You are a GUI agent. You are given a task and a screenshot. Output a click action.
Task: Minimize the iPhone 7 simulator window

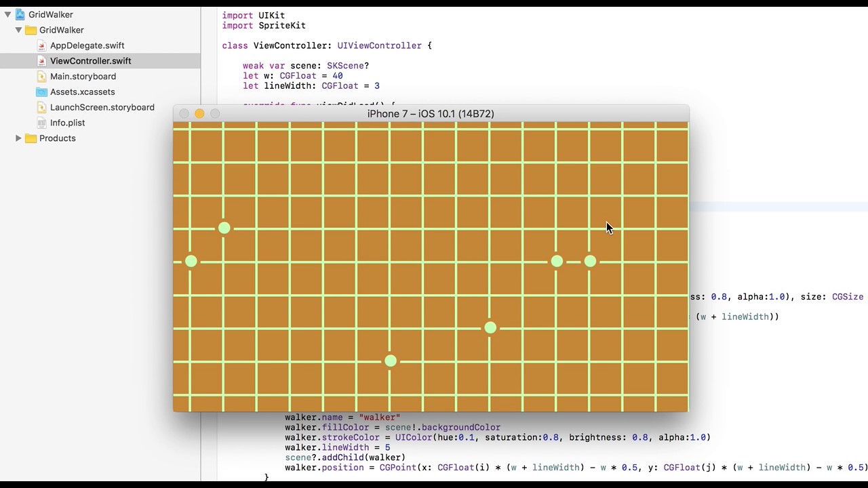(199, 114)
